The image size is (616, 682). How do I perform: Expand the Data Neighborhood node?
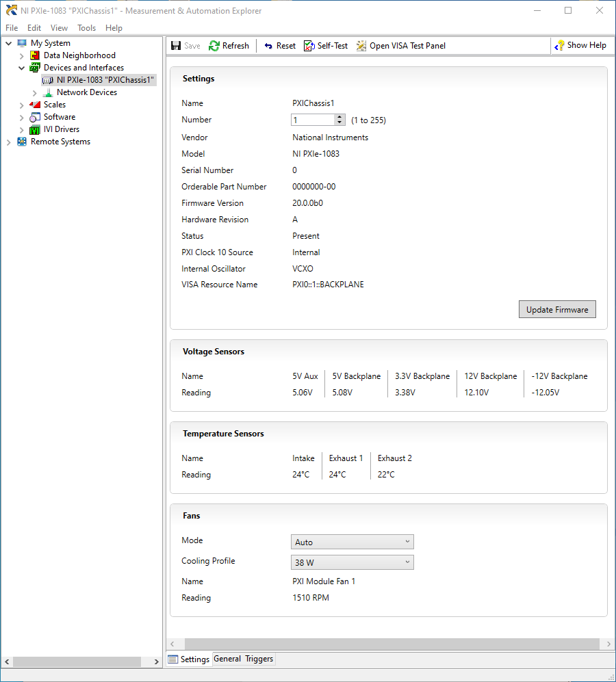pyautogui.click(x=21, y=55)
